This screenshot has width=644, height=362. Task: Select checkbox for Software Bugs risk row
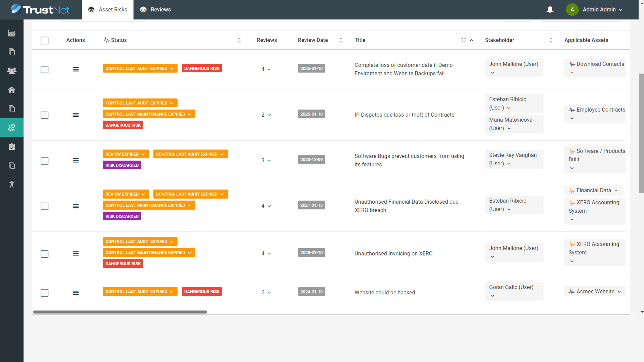(45, 161)
